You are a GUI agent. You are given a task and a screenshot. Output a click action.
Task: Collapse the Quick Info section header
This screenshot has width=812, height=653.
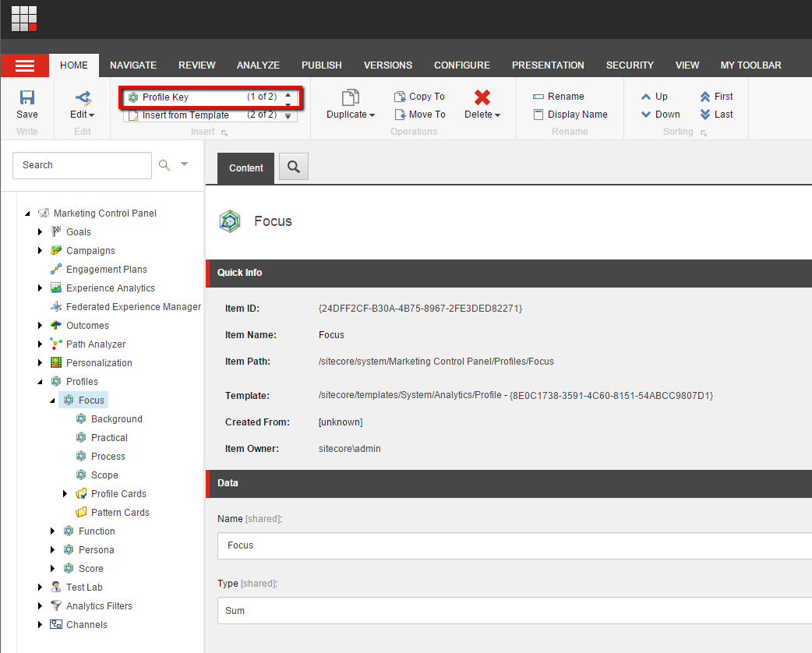509,273
